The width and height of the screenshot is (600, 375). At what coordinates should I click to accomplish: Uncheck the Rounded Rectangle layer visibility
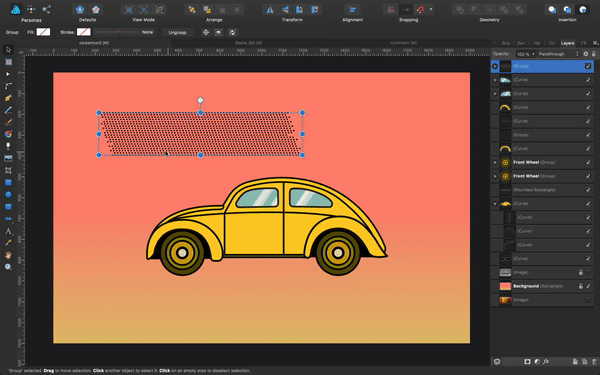588,190
